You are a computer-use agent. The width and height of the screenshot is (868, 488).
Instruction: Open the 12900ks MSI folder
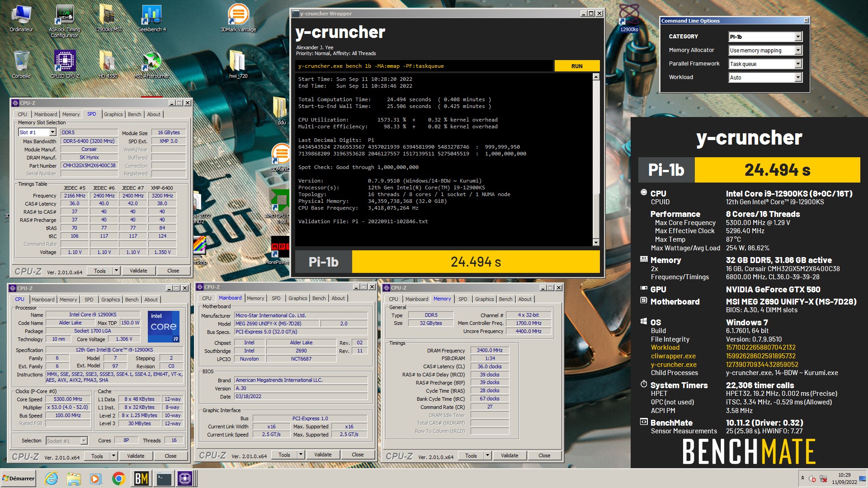tap(108, 19)
